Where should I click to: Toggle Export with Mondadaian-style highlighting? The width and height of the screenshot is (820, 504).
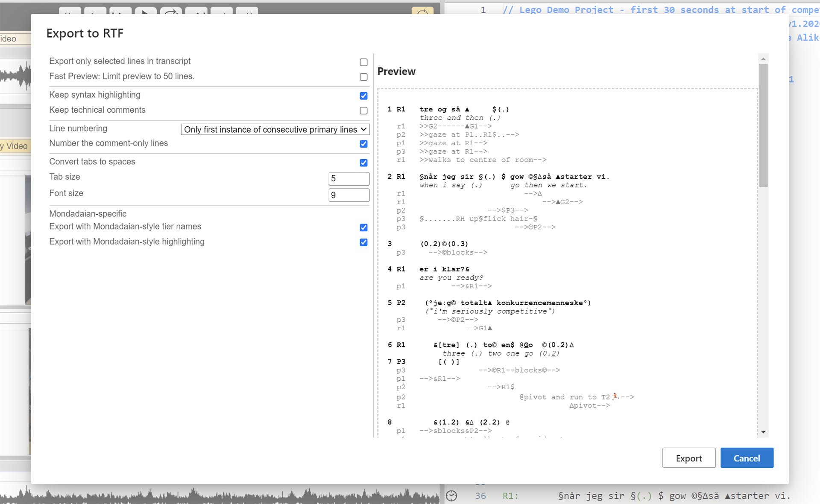[x=363, y=242]
